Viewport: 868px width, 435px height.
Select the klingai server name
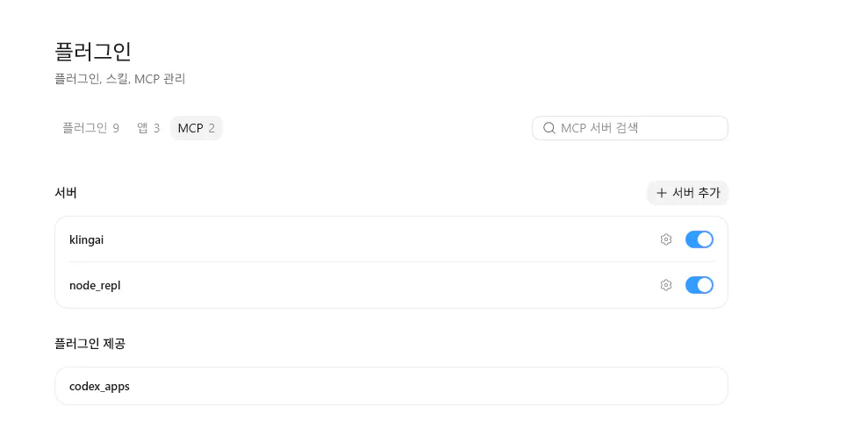click(x=86, y=240)
